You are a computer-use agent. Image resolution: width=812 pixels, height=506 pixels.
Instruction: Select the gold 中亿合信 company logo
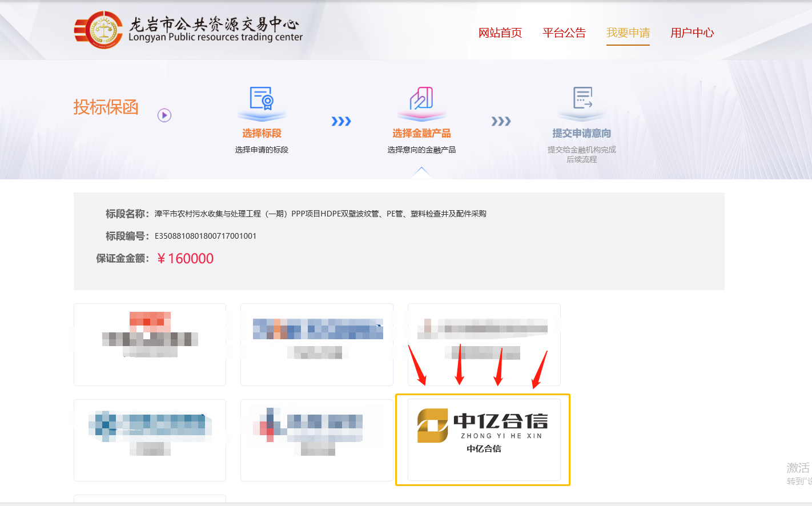(x=432, y=425)
